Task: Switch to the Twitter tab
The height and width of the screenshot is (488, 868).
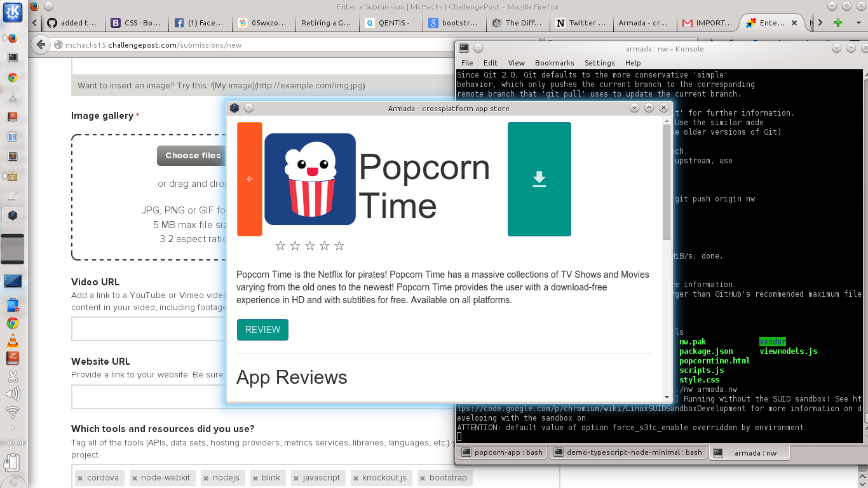Action: [580, 23]
